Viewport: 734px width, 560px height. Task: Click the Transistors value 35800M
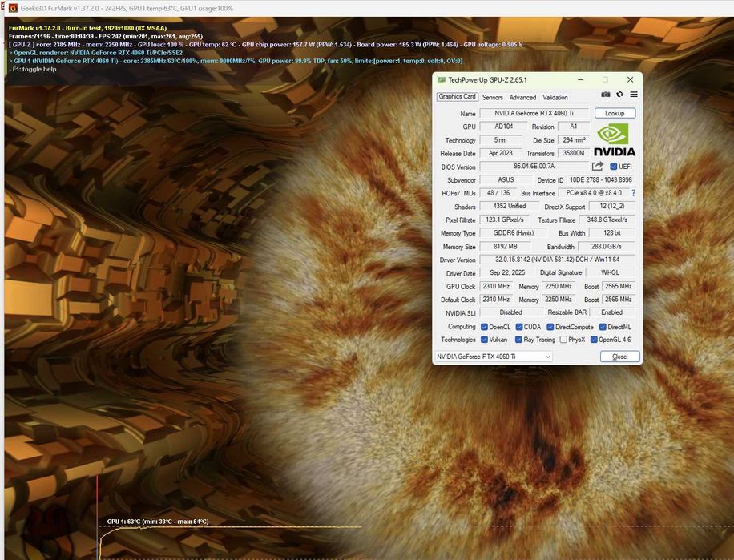(574, 154)
